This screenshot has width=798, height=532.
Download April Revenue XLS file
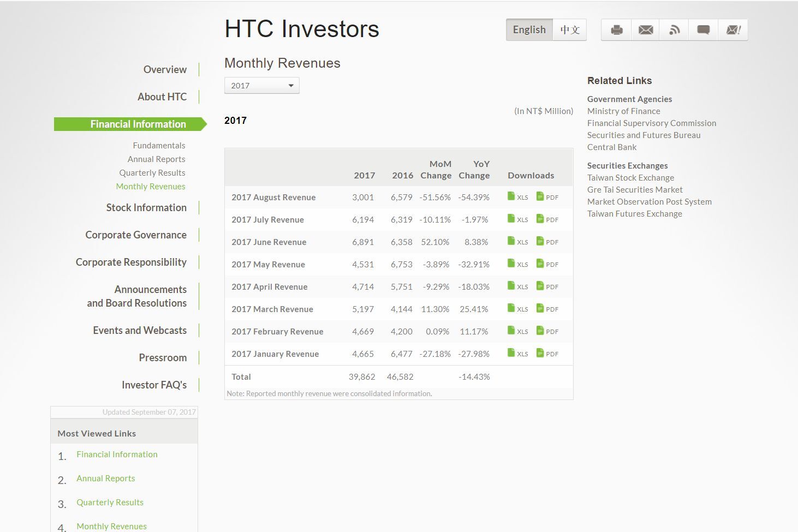517,286
